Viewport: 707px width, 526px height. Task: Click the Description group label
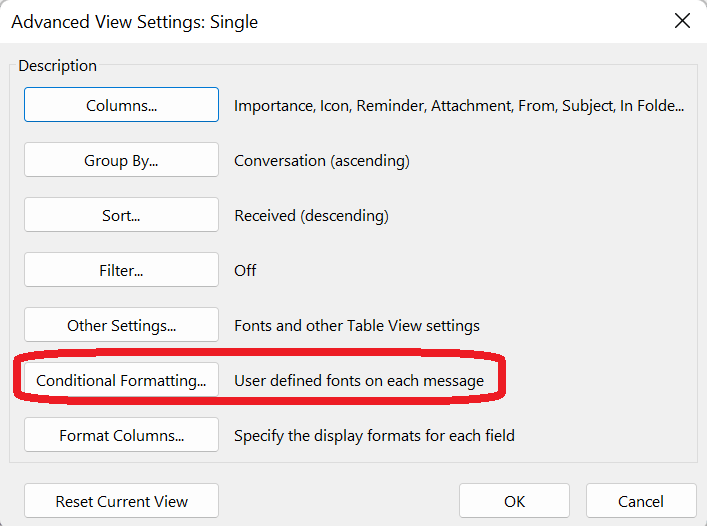click(57, 66)
